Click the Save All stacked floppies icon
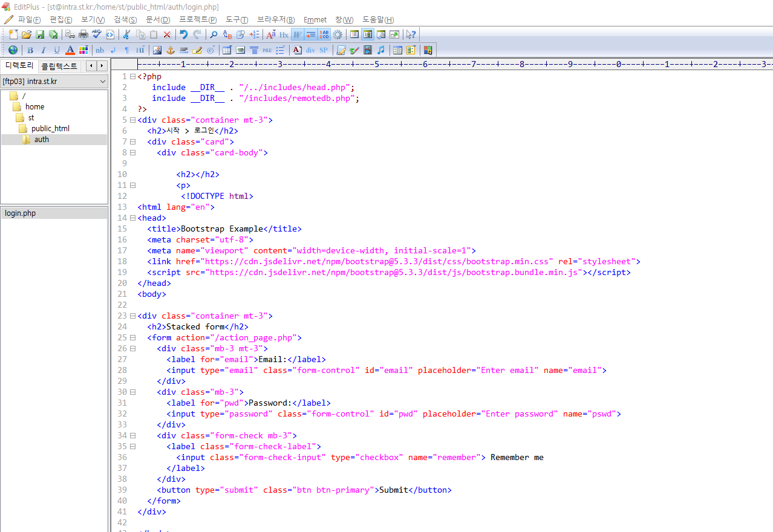This screenshot has height=532, width=773. (x=53, y=34)
